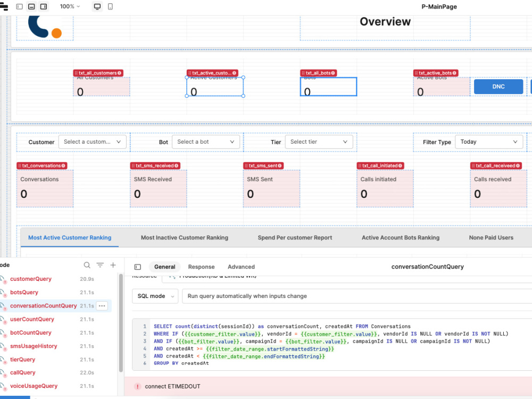The height and width of the screenshot is (399, 532).
Task: Select callQuery in the code list
Action: 22,372
